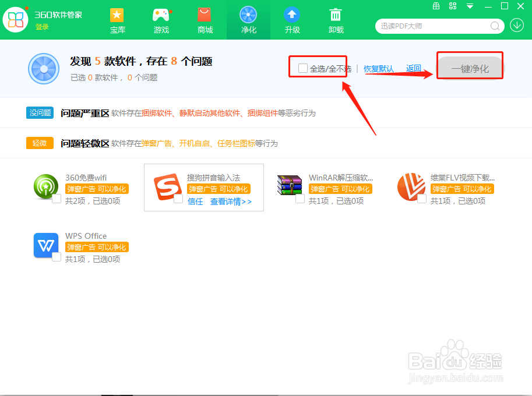Click the 恢复默认 link
The image size is (532, 396).
[379, 69]
